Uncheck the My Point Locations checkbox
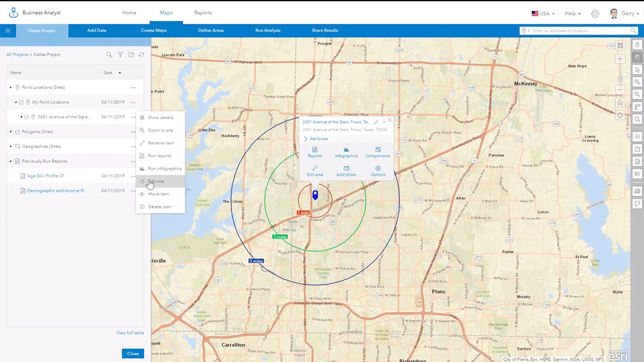 click(x=21, y=102)
